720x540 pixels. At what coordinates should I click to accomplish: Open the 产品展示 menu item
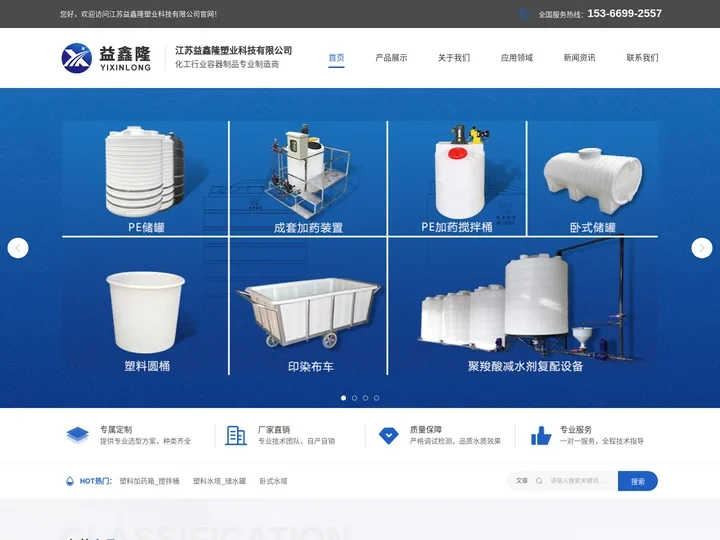tap(391, 58)
